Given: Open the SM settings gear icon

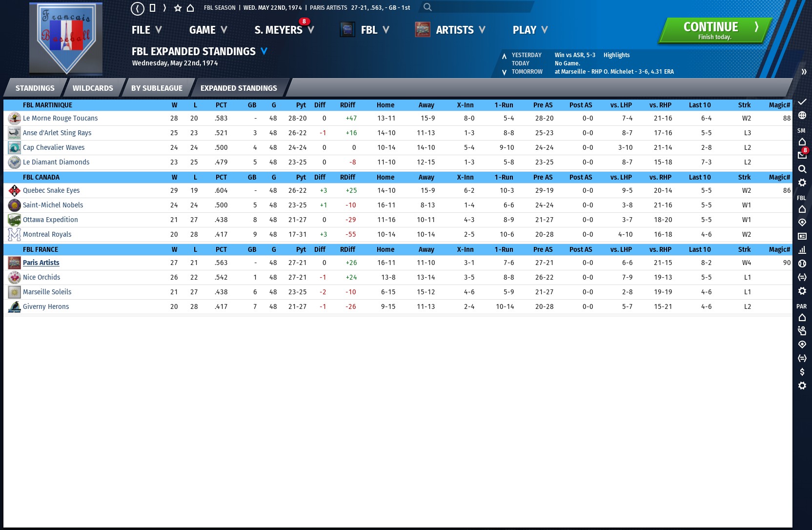Looking at the screenshot, I should [802, 183].
